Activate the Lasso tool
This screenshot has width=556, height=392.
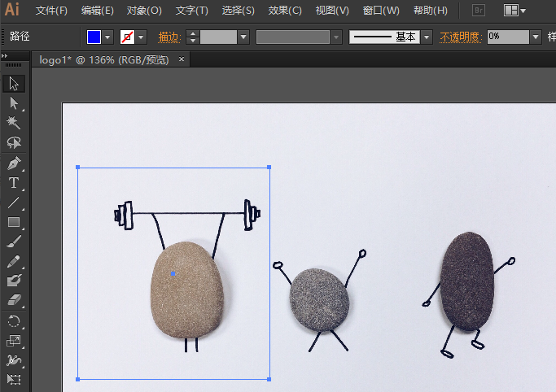pos(14,143)
